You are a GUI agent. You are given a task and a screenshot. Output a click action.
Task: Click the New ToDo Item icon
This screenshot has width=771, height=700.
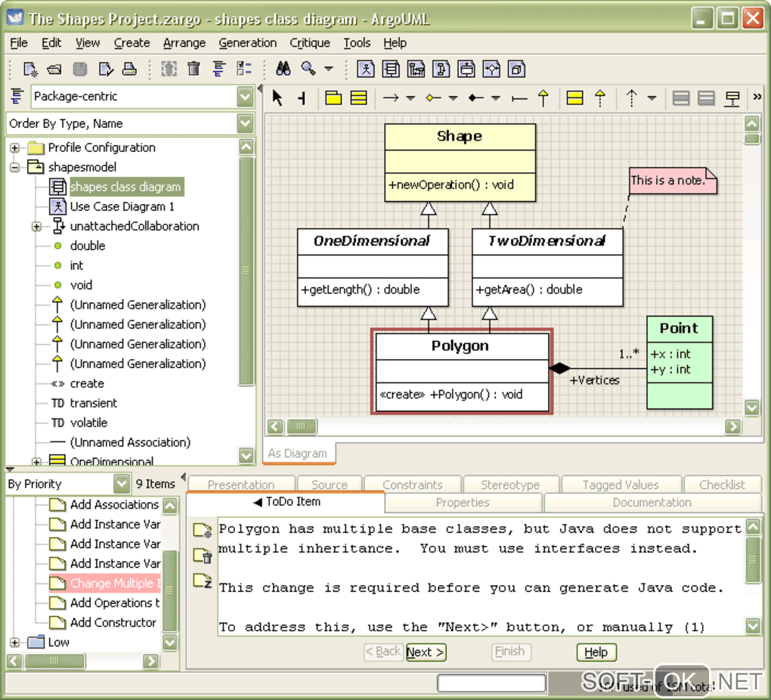(202, 531)
